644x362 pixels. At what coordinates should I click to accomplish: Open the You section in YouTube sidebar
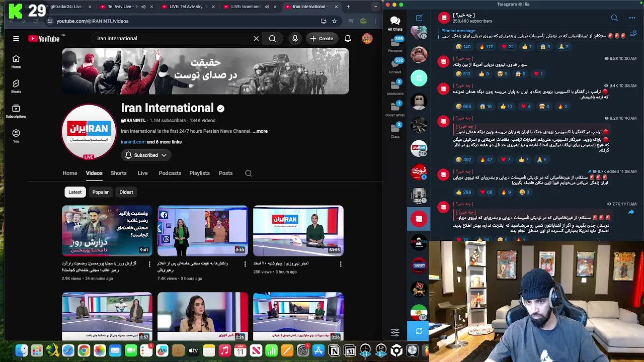(16, 136)
